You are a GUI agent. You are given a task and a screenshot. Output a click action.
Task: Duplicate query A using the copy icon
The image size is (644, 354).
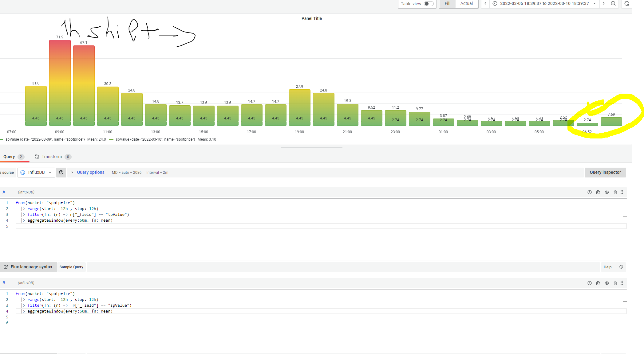(x=598, y=192)
